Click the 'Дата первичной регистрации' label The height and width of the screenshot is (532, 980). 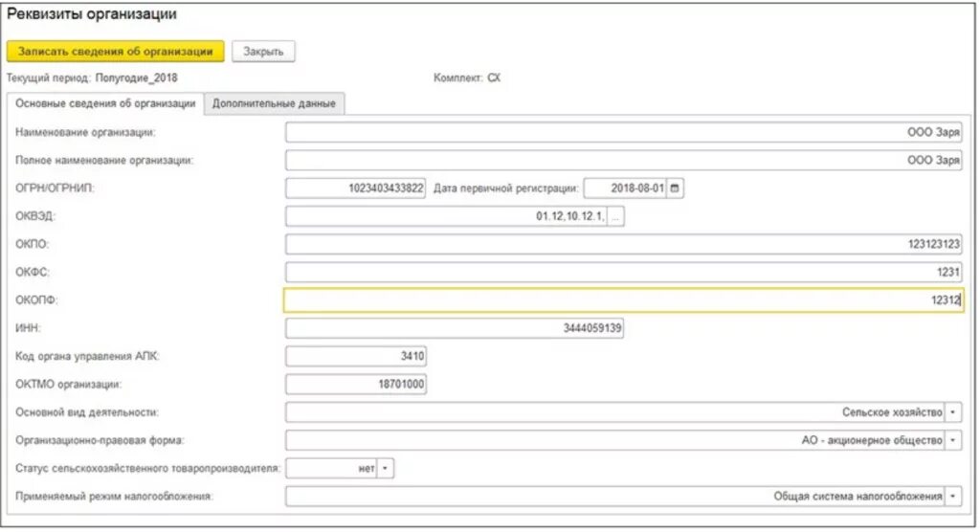pos(505,188)
